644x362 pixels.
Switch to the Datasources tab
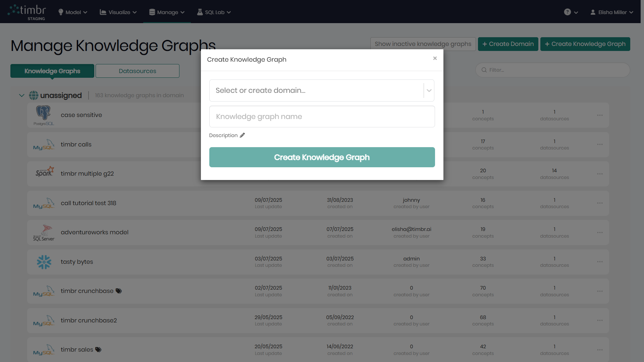(x=137, y=71)
